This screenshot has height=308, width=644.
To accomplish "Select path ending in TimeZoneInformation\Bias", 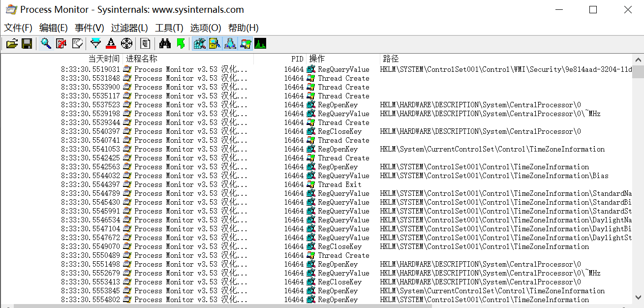I will click(494, 176).
